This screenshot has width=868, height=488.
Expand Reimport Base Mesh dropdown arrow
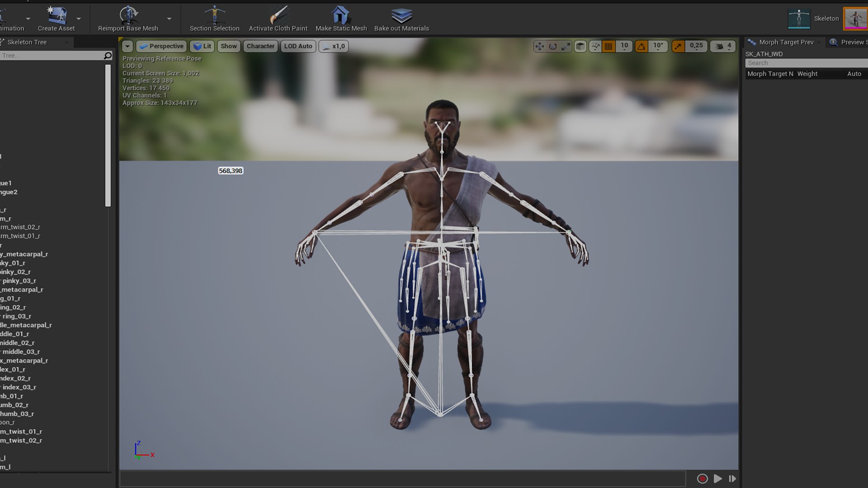169,19
